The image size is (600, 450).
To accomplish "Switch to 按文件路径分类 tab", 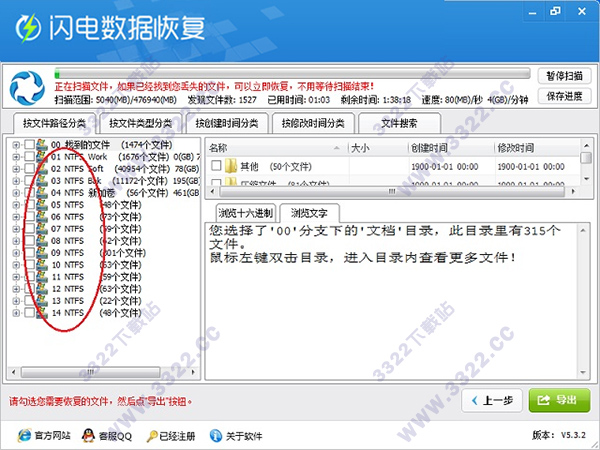I will pyautogui.click(x=54, y=123).
